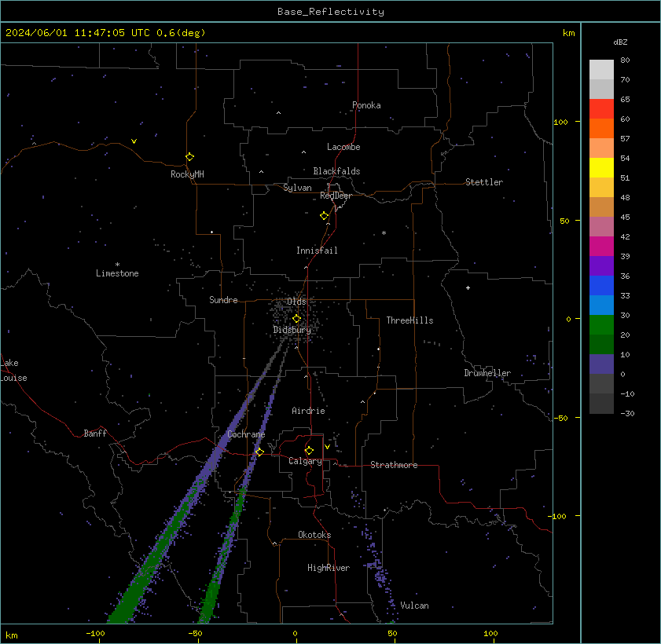Pick the royal blue 33-36 dBZ swatch

click(601, 285)
